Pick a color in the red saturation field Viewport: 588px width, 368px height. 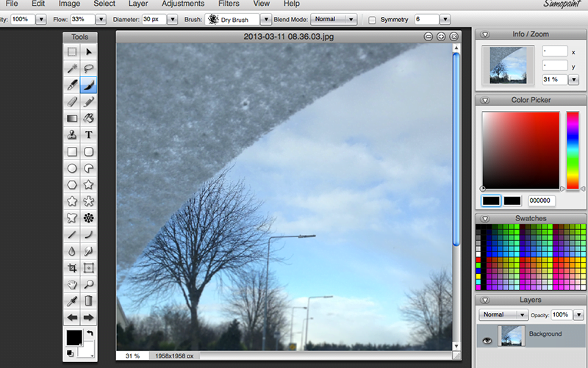[x=521, y=151]
